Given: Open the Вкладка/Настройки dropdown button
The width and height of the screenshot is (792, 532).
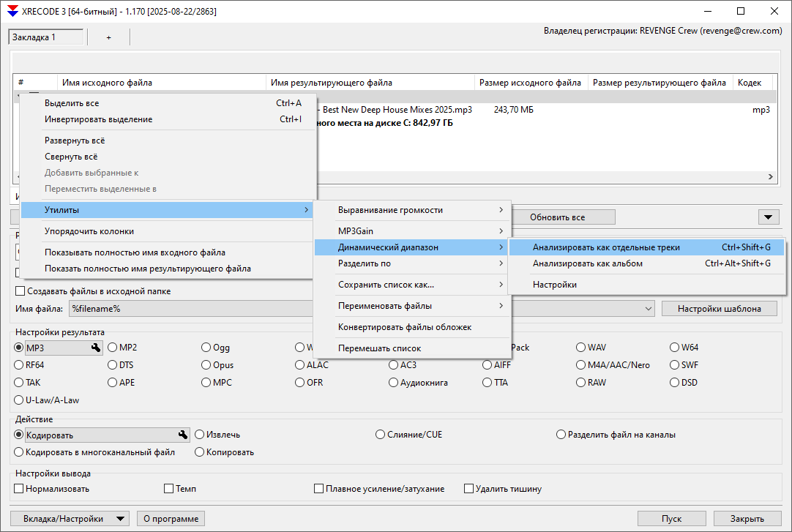Looking at the screenshot, I should (x=70, y=519).
